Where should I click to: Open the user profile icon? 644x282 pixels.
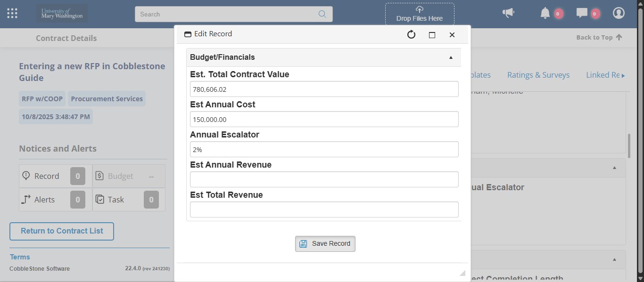point(619,13)
